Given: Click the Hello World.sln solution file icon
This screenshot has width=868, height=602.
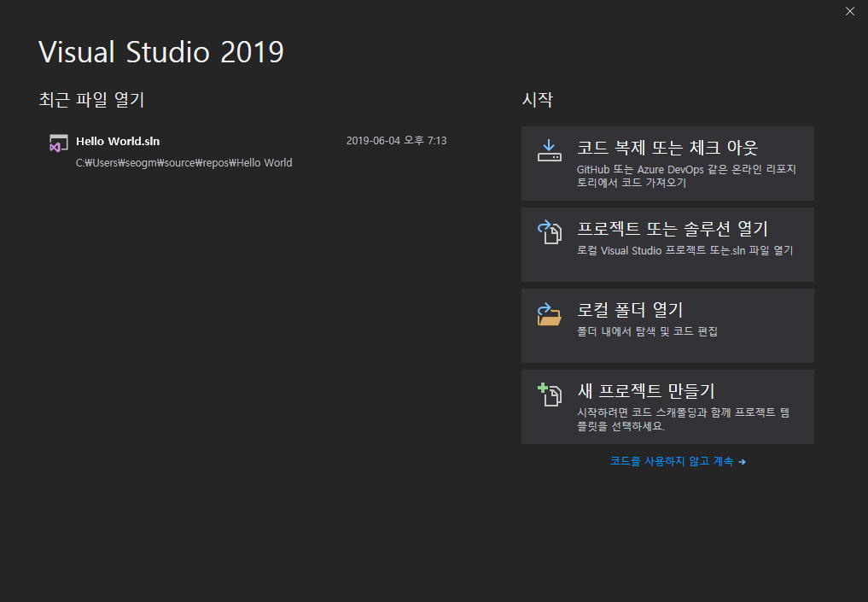Looking at the screenshot, I should pos(58,143).
